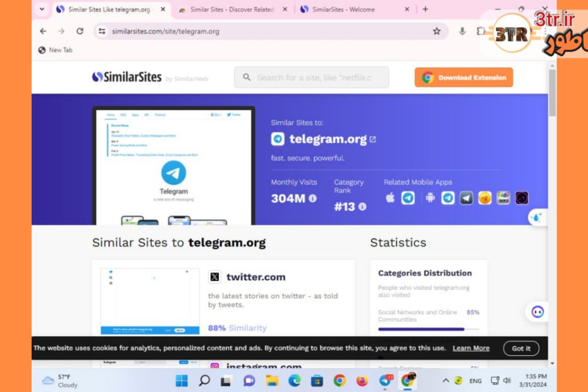Image resolution: width=588 pixels, height=392 pixels.
Task: Open the yellow Telegram-style mobile app icon
Action: [485, 198]
